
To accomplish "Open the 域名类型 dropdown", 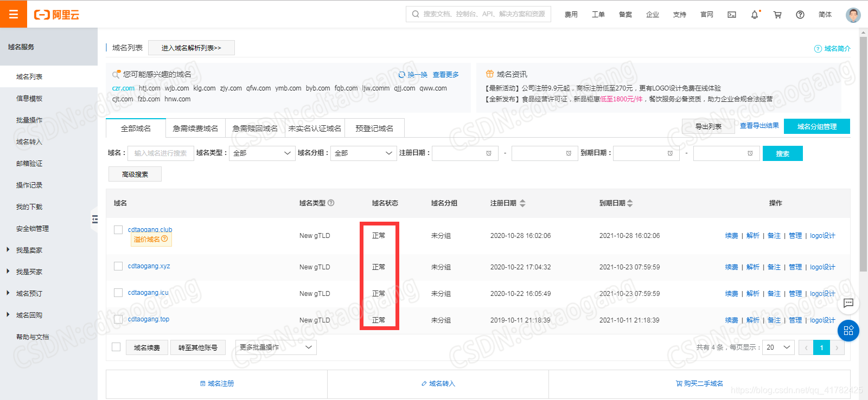I will point(262,153).
